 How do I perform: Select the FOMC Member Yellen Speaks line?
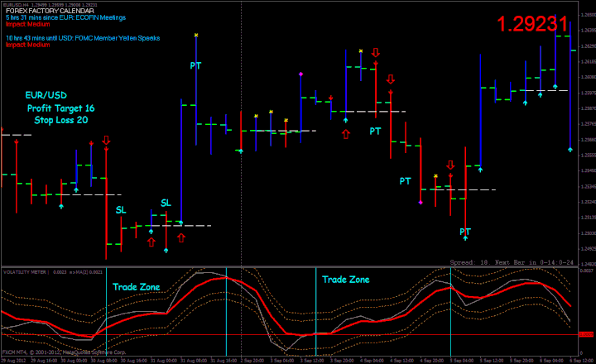pyautogui.click(x=83, y=38)
